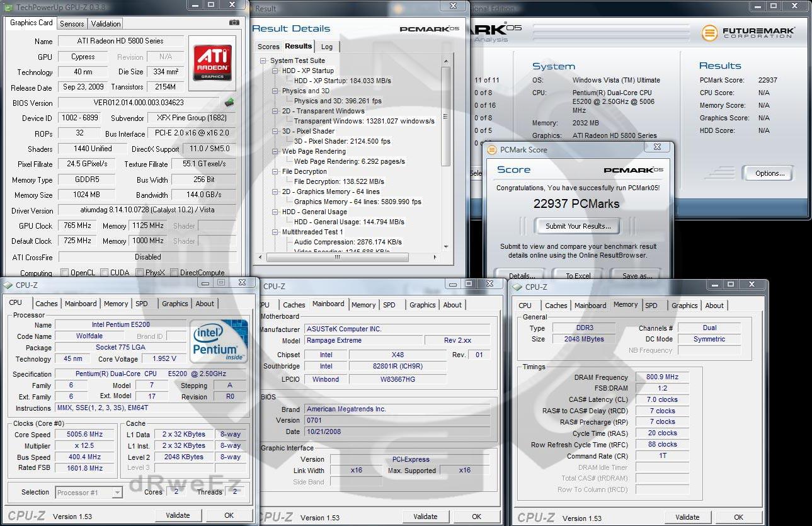This screenshot has height=526, width=812.
Task: Click the Futuremark Corporation logo
Action: click(x=748, y=32)
